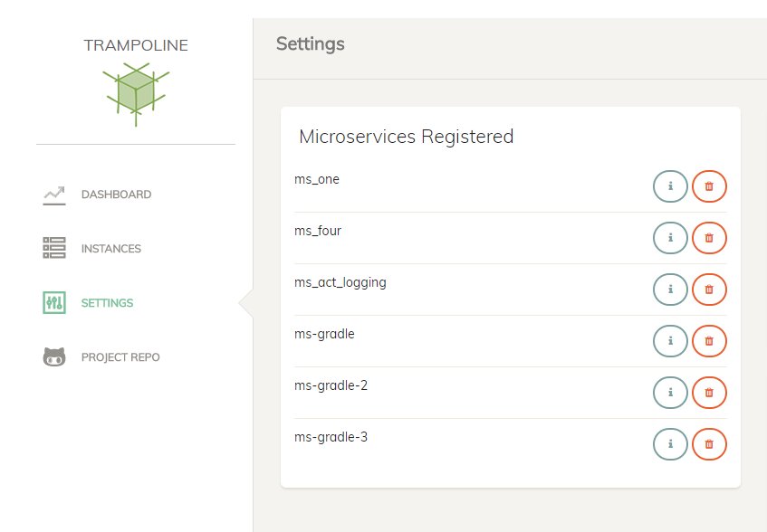Click the GitHub cat Project Repo icon
The width and height of the screenshot is (767, 532).
(53, 356)
